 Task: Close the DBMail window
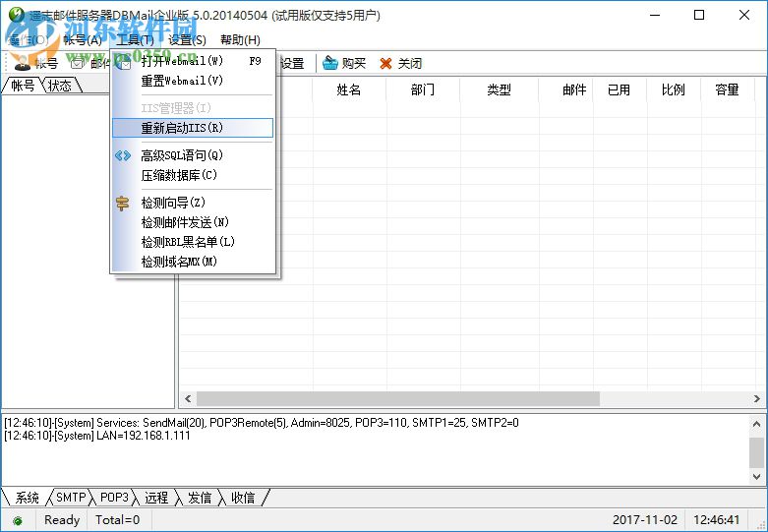point(744,15)
